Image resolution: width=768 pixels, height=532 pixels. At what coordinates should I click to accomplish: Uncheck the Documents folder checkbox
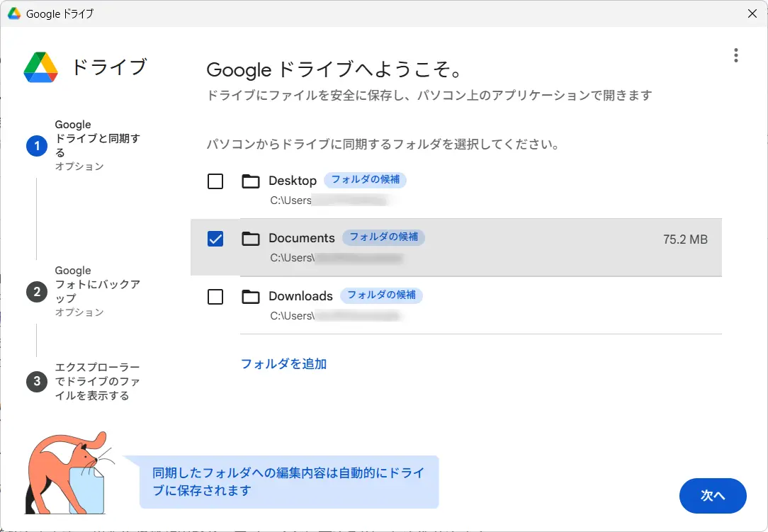(215, 239)
